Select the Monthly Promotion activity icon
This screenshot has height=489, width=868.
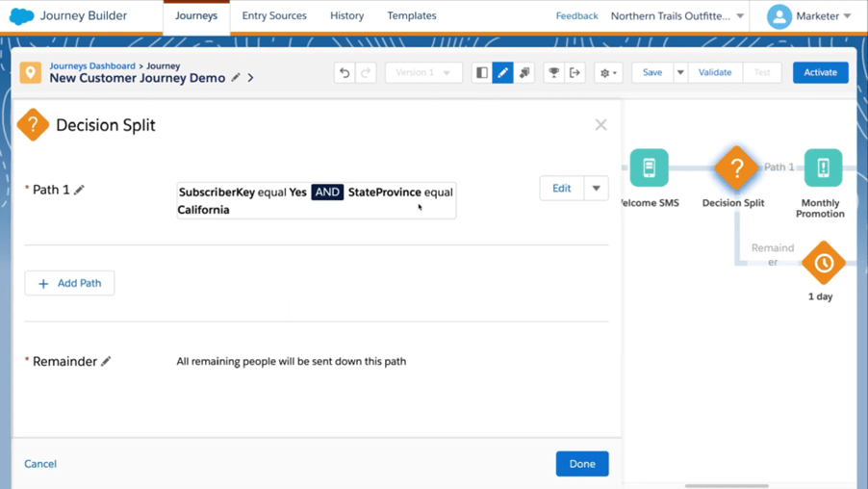(823, 167)
